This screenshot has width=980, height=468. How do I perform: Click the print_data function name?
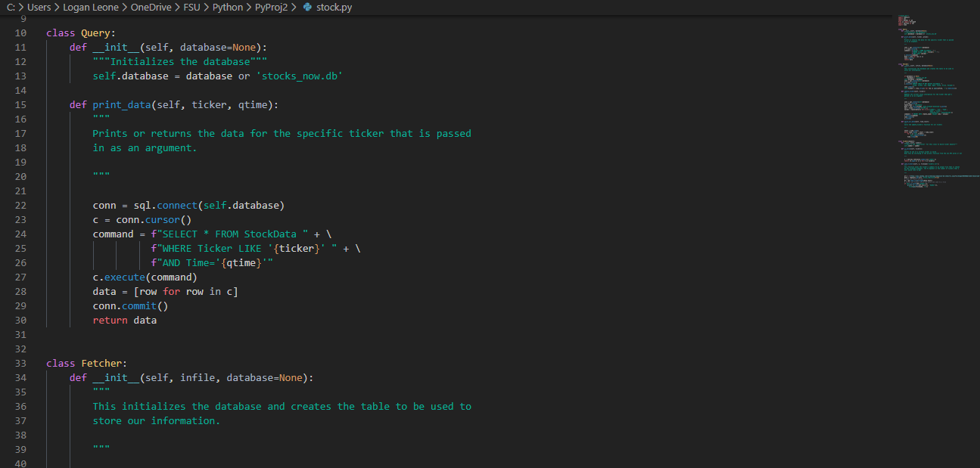(121, 105)
